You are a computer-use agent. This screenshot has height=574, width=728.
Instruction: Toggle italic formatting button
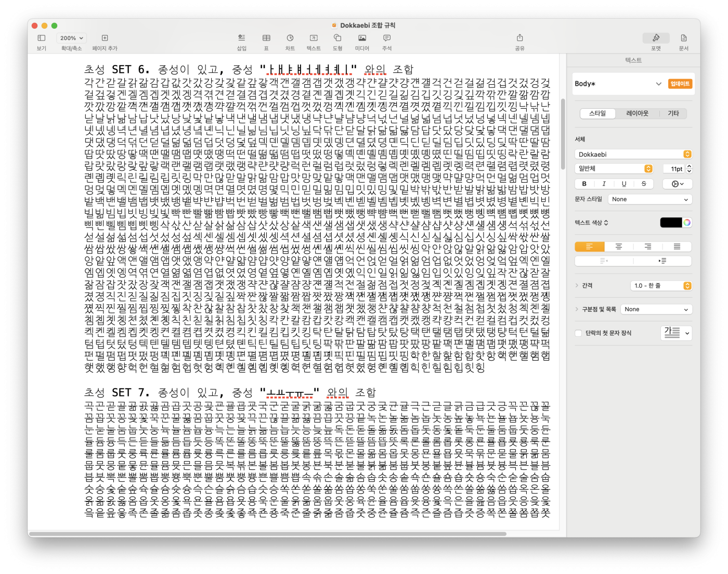[604, 184]
